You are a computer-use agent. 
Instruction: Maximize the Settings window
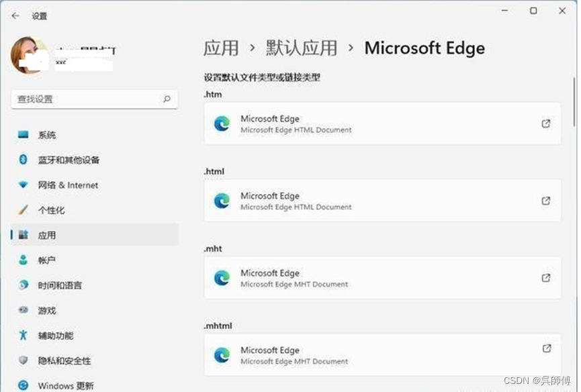[533, 11]
